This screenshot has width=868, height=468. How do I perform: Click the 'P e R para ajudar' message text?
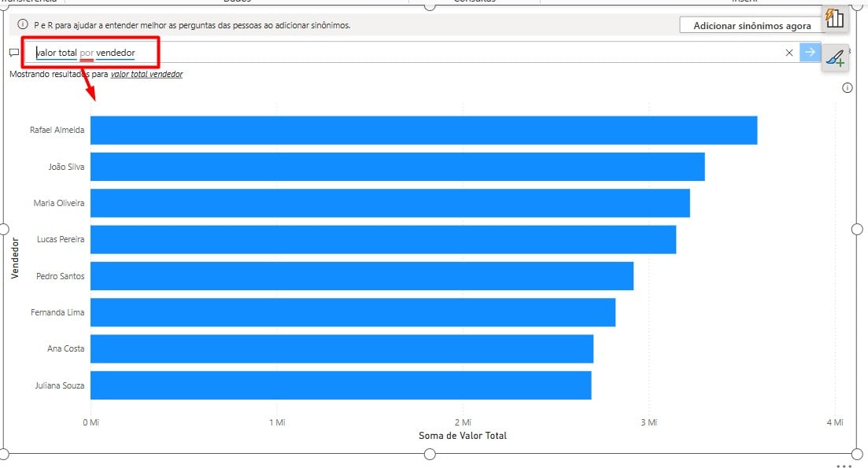pyautogui.click(x=192, y=25)
